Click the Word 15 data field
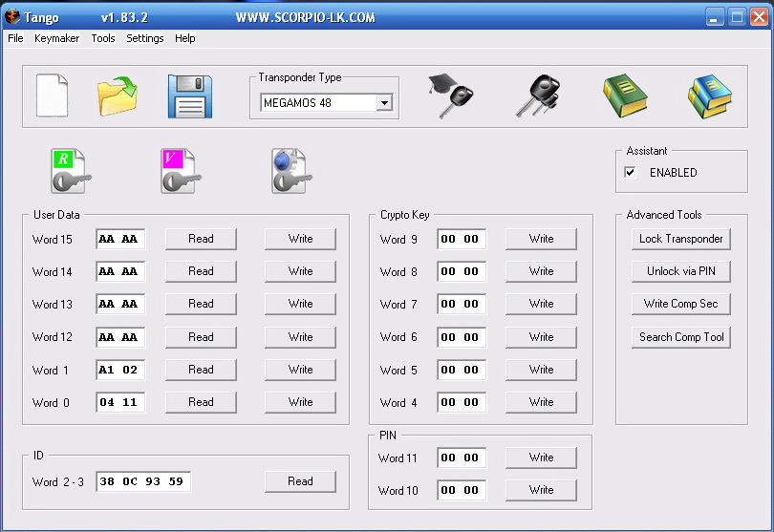Viewport: 774px width, 532px height. point(120,239)
